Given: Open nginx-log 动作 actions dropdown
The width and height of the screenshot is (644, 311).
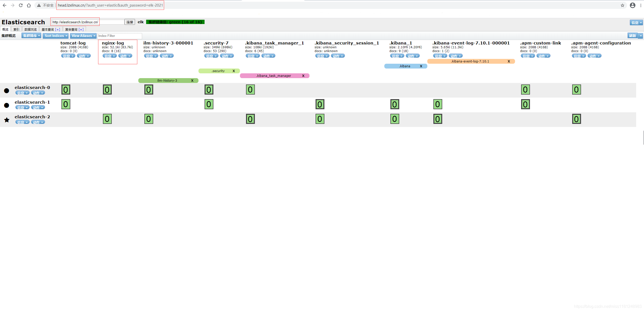Looking at the screenshot, I should pyautogui.click(x=125, y=56).
